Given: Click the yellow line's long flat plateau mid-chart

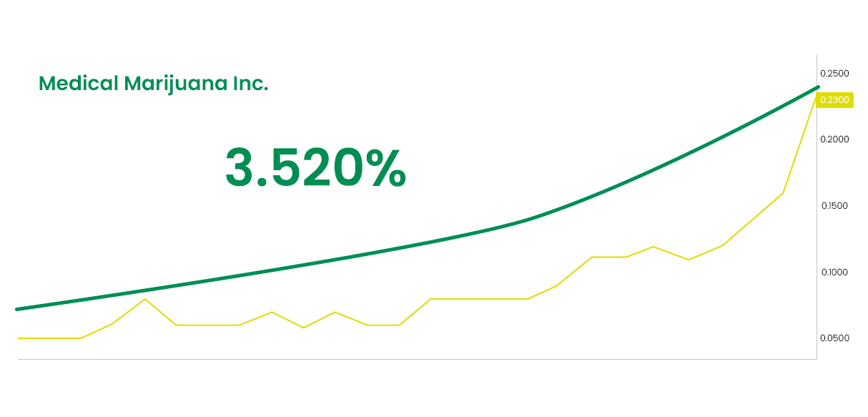Looking at the screenshot, I should coord(478,299).
